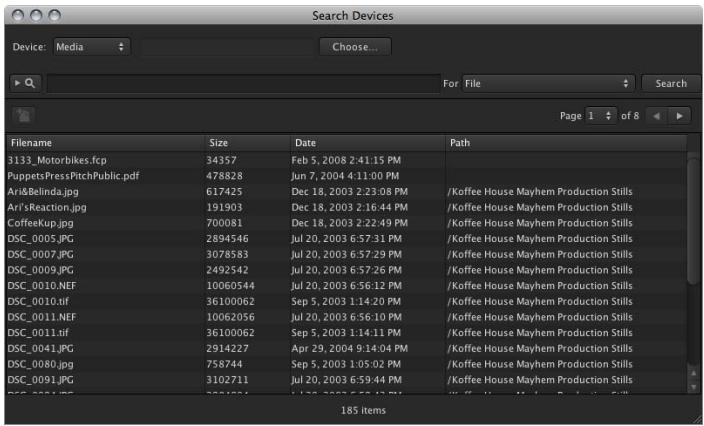The height and width of the screenshot is (426, 704).
Task: Click the window zoom button
Action: [54, 16]
